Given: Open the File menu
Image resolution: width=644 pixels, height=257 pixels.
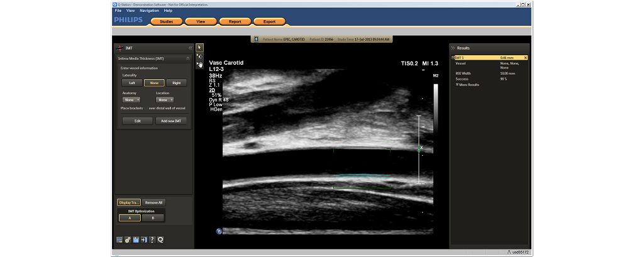Looking at the screenshot, I should (x=118, y=11).
